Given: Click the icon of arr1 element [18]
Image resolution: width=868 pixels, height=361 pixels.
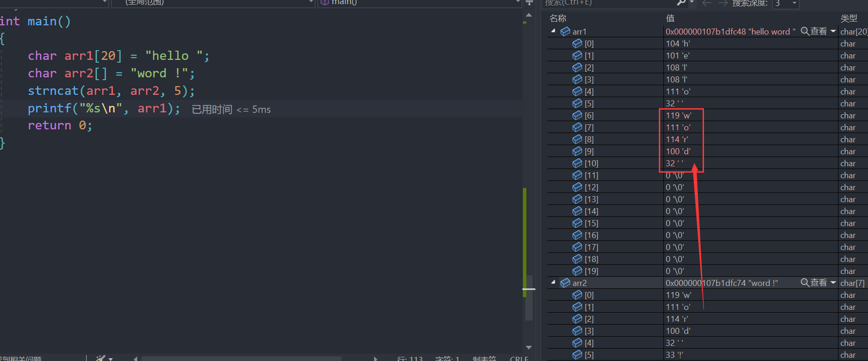Looking at the screenshot, I should tap(577, 259).
